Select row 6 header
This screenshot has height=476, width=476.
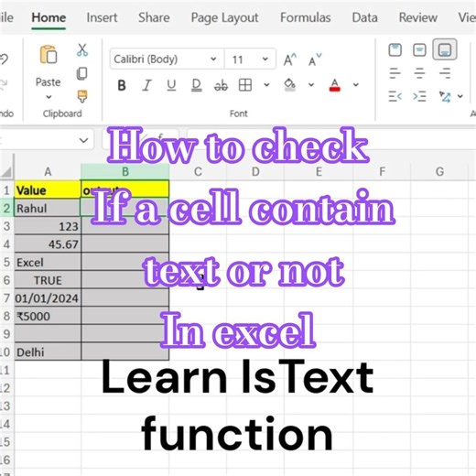(x=6, y=280)
